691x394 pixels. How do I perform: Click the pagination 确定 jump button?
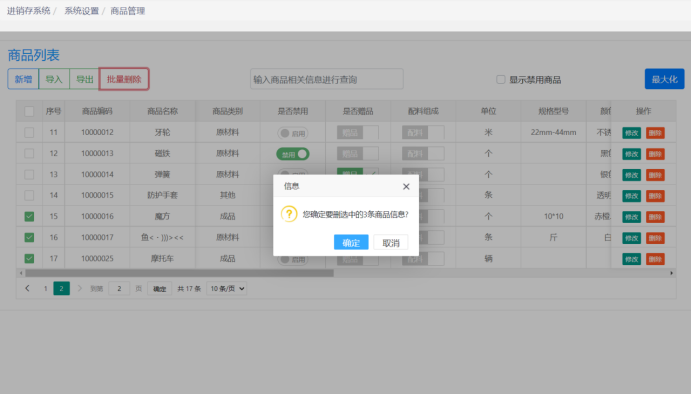(160, 289)
